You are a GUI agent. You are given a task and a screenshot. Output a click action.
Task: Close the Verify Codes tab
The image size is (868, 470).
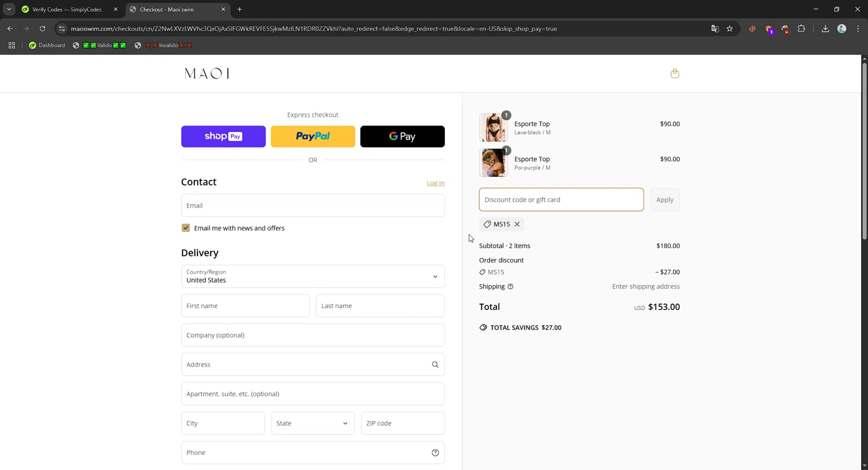[x=116, y=9]
